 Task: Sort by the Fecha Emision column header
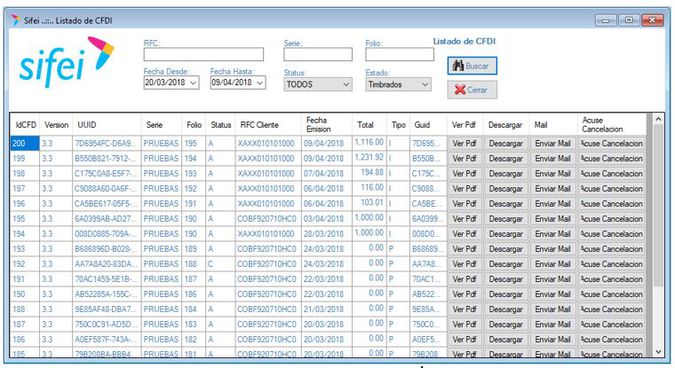pos(327,125)
